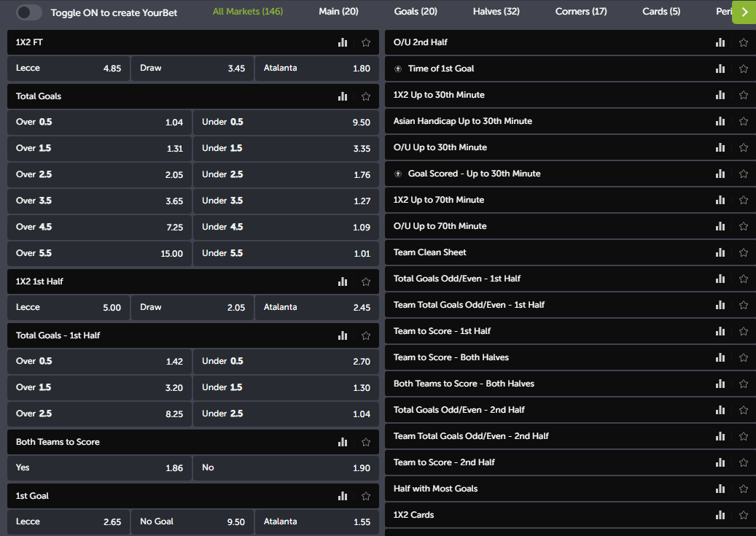The height and width of the screenshot is (536, 756).
Task: Star the Total Goals market
Action: pyautogui.click(x=366, y=96)
